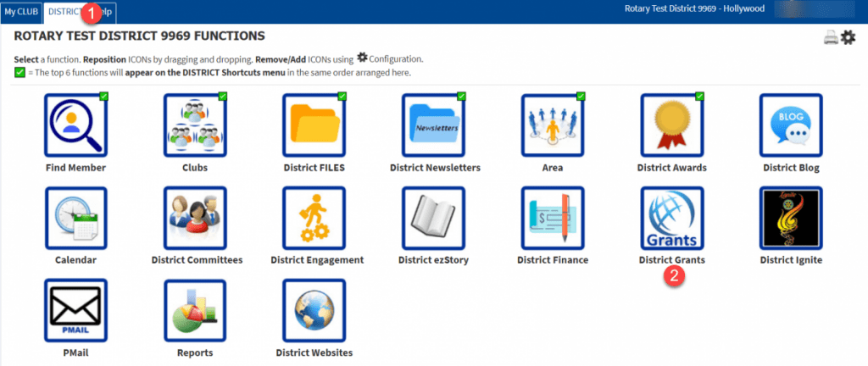Open the District Engagement gears icon
Image resolution: width=868 pixels, height=366 pixels.
[314, 218]
